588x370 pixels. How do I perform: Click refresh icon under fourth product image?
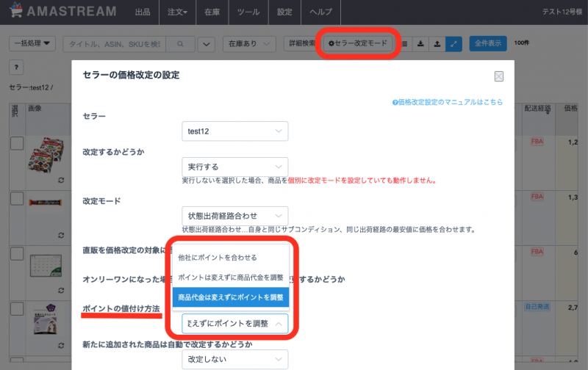click(x=61, y=345)
